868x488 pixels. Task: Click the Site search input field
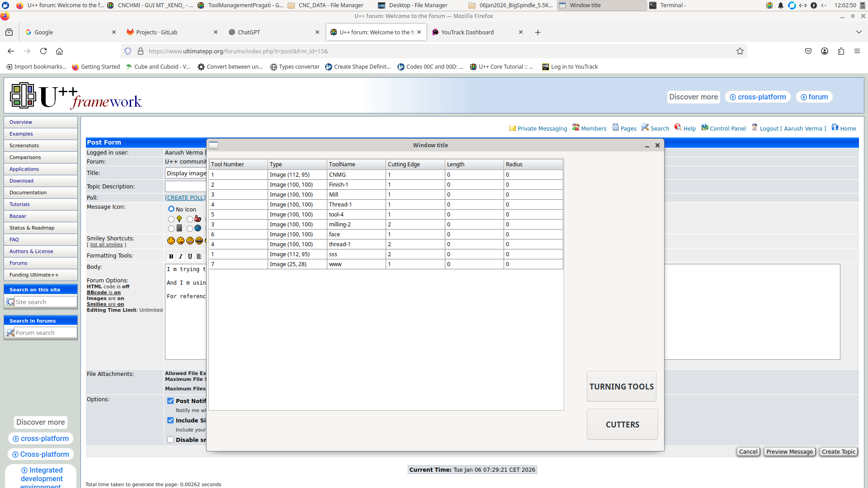(45, 302)
